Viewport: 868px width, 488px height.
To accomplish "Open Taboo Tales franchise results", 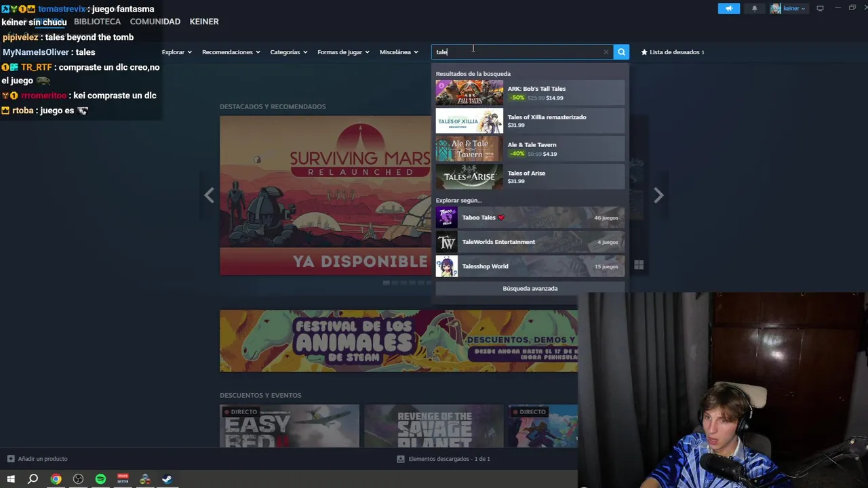I will tap(530, 218).
